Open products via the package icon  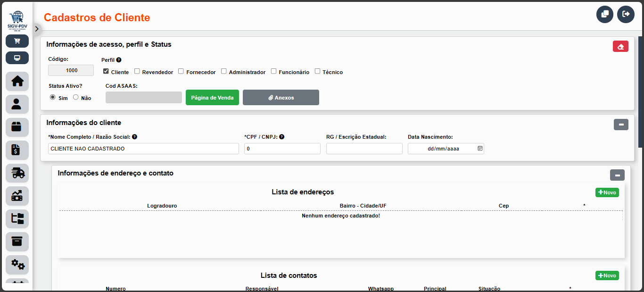[x=17, y=127]
